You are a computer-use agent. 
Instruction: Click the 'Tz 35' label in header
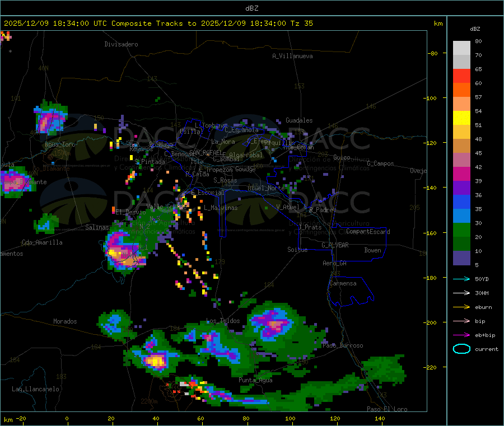click(x=301, y=24)
